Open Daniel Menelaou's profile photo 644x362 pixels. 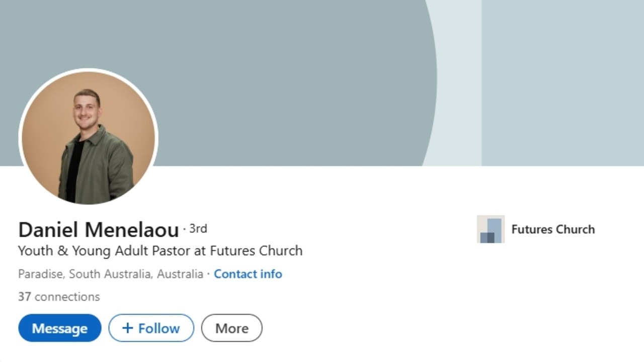(89, 138)
